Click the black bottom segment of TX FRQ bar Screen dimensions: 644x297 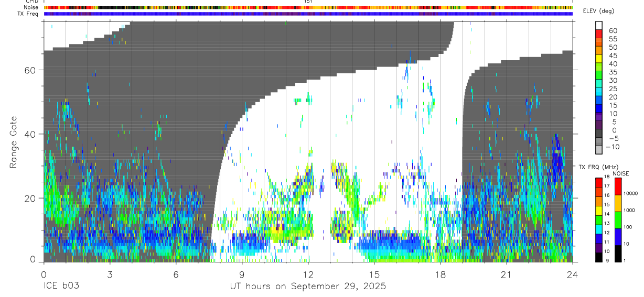(599, 257)
